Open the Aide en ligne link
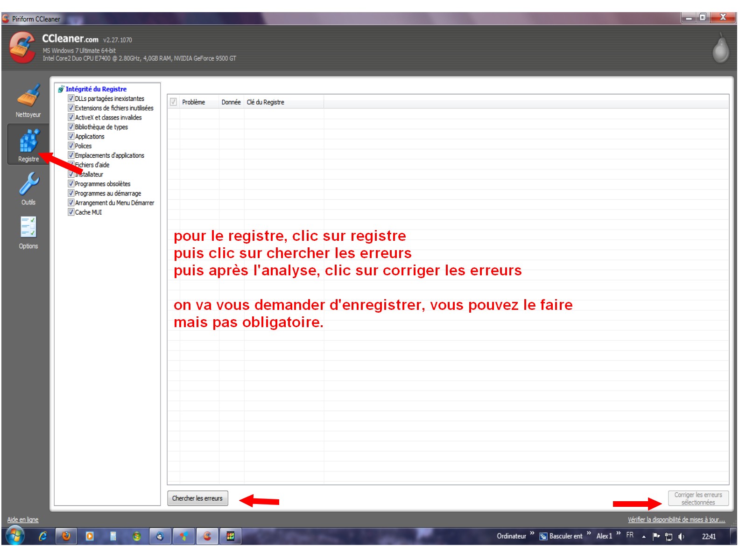Screen dimensions: 747x560 pyautogui.click(x=23, y=520)
